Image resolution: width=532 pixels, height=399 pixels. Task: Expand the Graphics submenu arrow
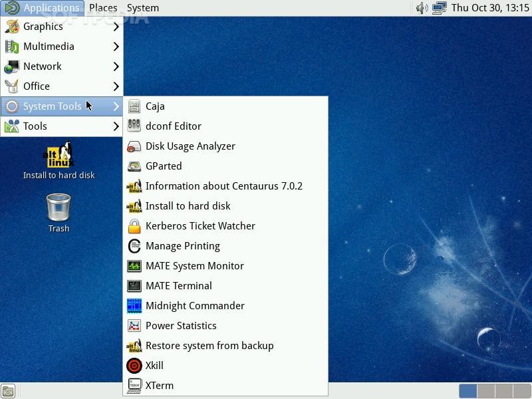[116, 27]
